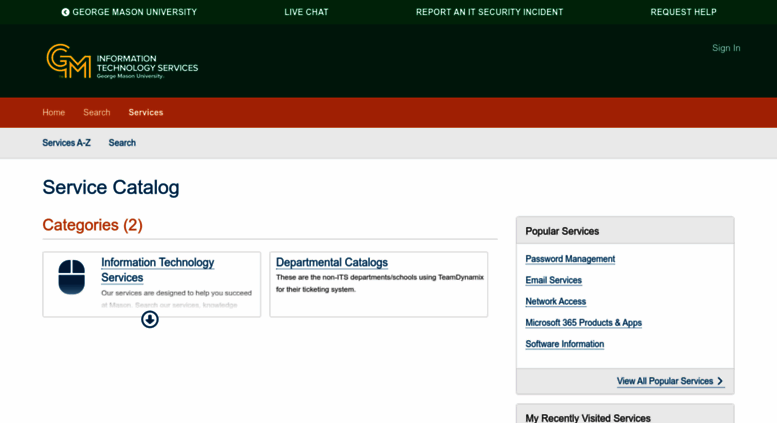Viewport: 777px width, 423px height.
Task: Open the Software Information link
Action: click(564, 344)
